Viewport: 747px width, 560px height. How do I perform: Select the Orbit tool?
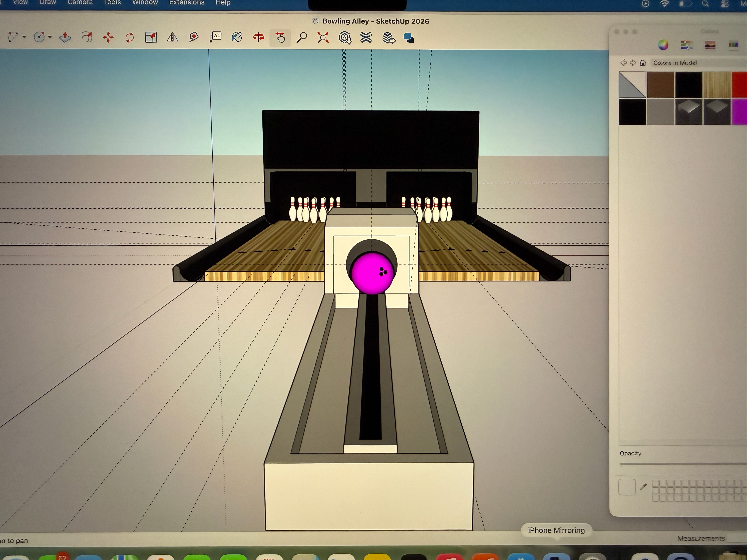[x=259, y=37]
